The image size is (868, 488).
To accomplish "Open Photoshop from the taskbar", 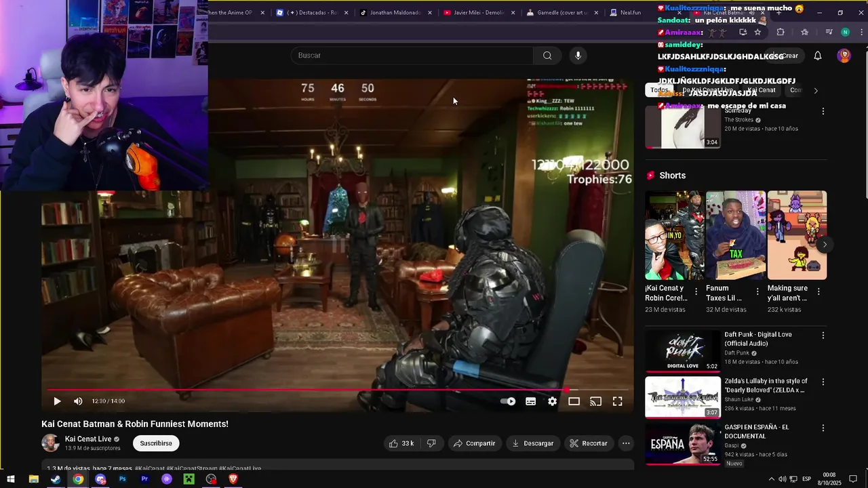I will point(123,479).
